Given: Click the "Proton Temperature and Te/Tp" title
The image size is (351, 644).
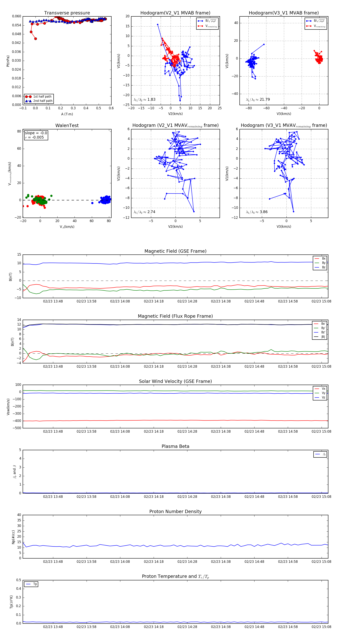Looking at the screenshot, I should click(x=175, y=576).
